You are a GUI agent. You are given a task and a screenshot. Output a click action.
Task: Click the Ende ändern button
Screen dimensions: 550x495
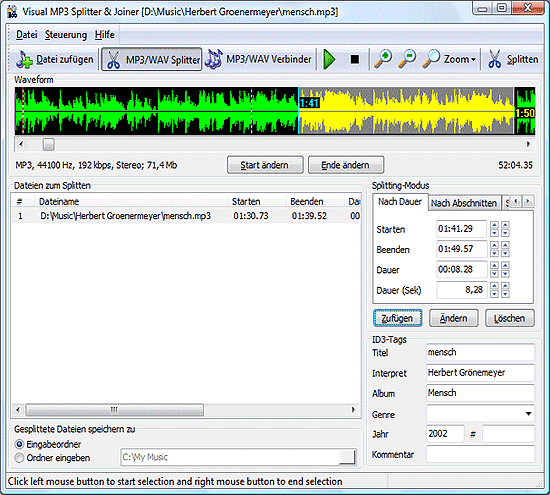click(x=346, y=165)
